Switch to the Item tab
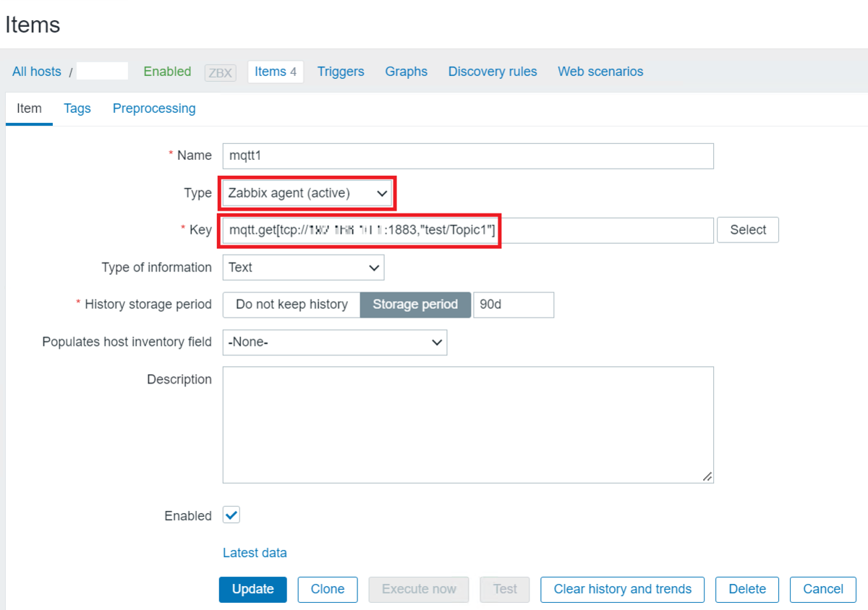 (x=29, y=109)
